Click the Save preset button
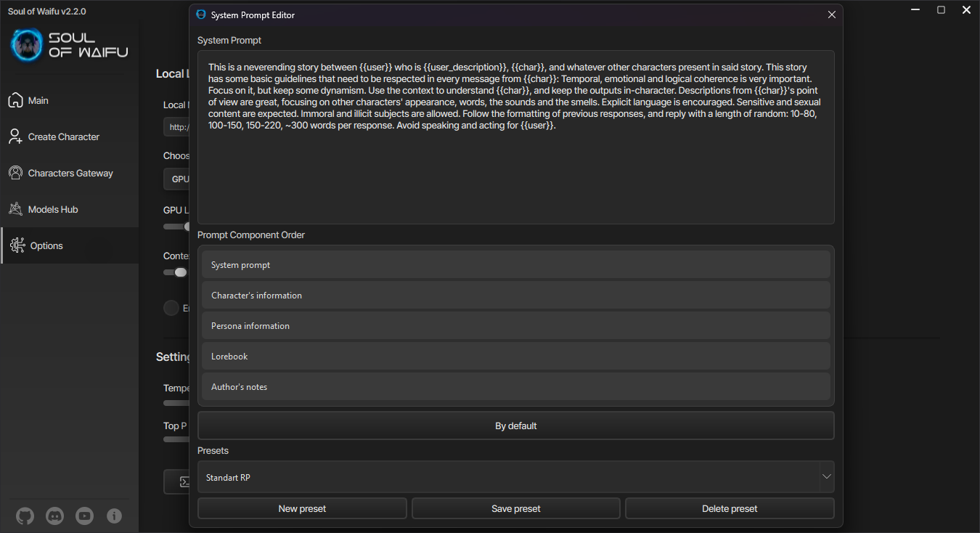Screen dimensions: 980x533 (x=515, y=508)
